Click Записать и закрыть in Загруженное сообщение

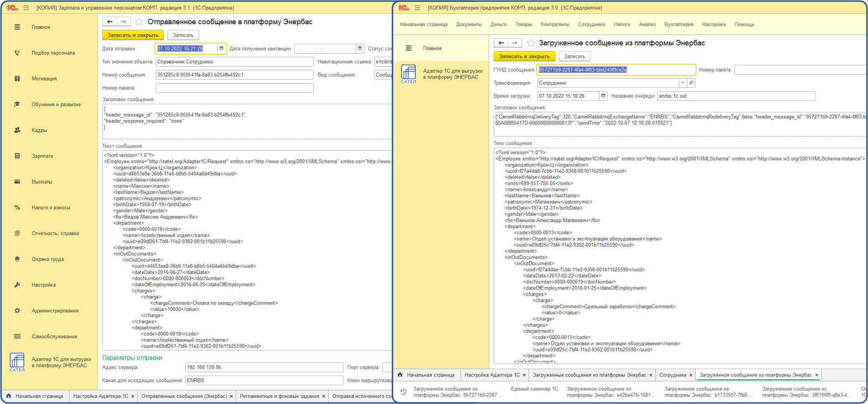pos(524,56)
